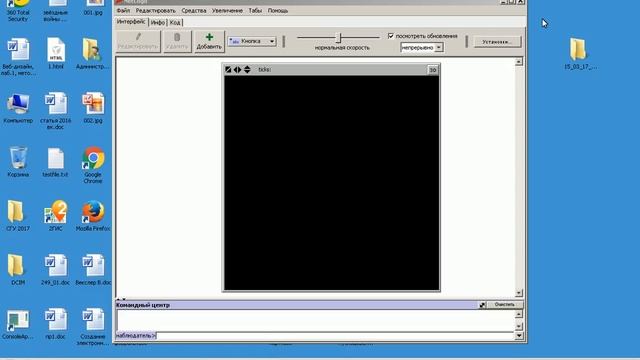Select the Векслер B.doc file icon
Screen dimensions: 640x360
pos(93,270)
